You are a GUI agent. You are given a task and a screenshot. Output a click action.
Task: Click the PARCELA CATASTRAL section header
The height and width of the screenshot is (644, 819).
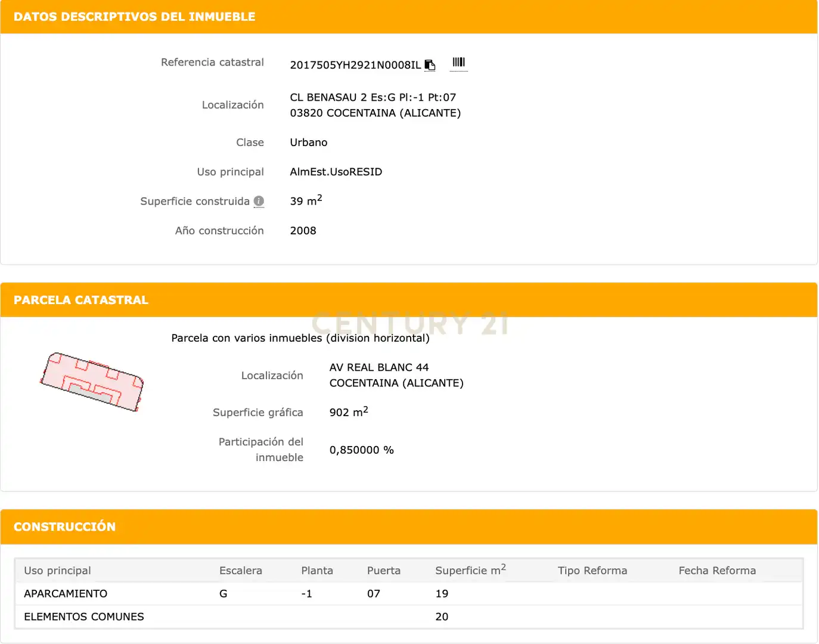(81, 300)
